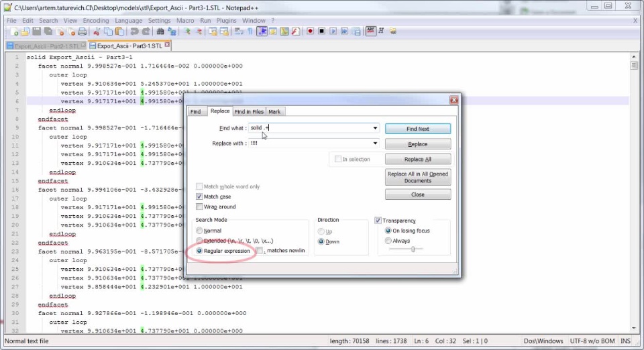Click the New file toolbar icon
The image size is (644, 350).
click(14, 32)
